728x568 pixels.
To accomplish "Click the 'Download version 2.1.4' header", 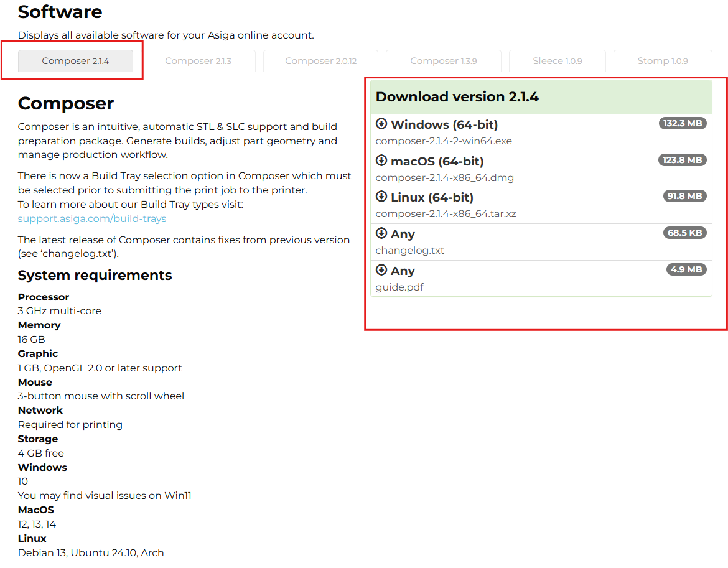I will [457, 96].
